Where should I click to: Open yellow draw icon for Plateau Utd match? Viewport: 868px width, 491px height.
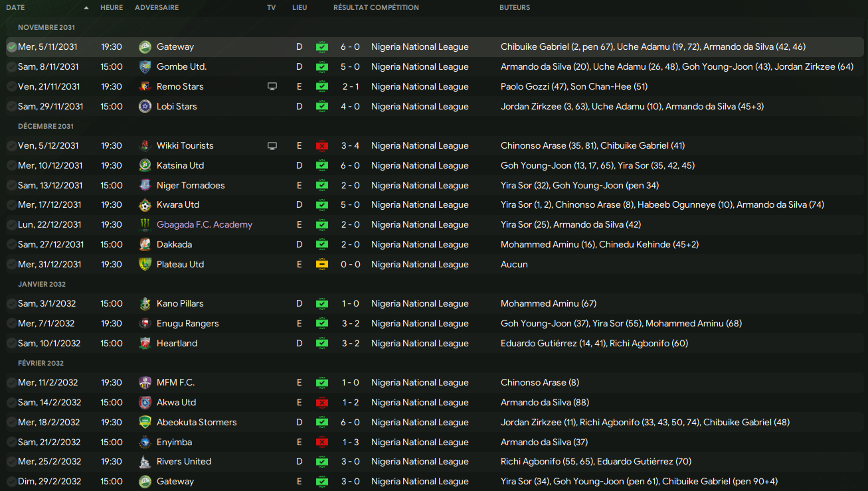[x=321, y=264]
